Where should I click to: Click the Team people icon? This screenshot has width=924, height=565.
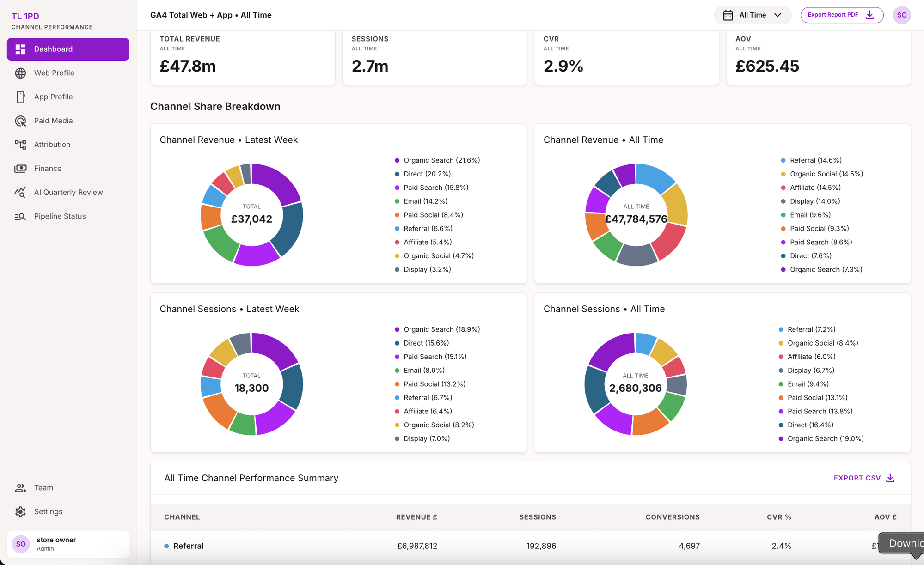click(20, 488)
